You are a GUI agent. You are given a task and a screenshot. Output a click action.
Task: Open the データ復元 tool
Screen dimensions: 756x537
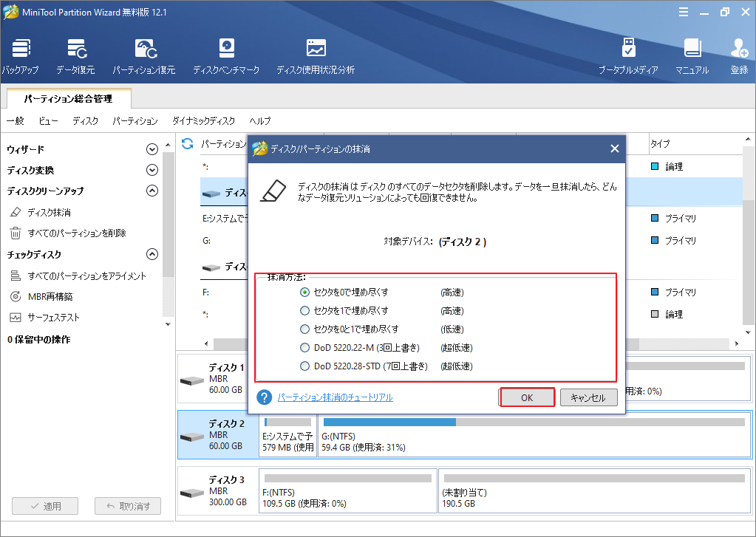click(75, 49)
